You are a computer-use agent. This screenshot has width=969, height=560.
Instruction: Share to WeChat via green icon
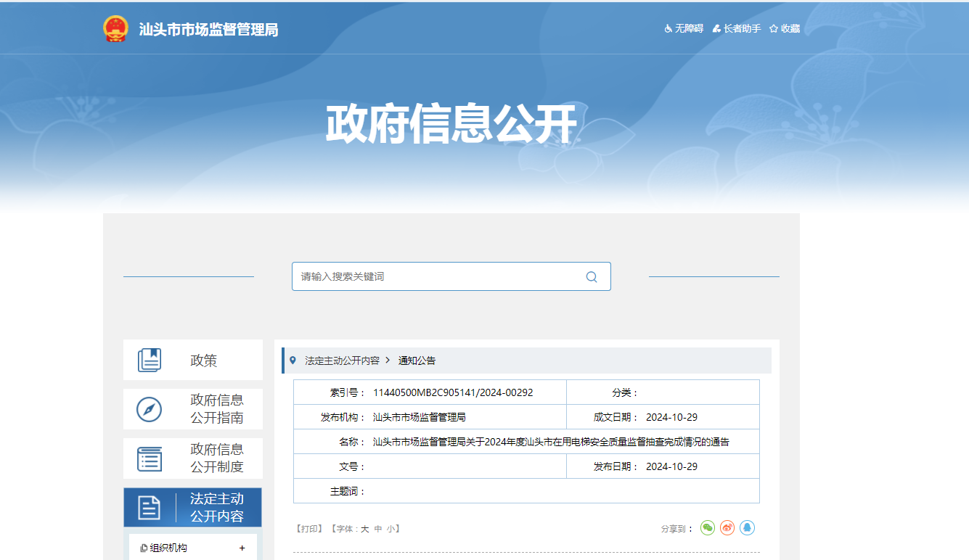708,528
